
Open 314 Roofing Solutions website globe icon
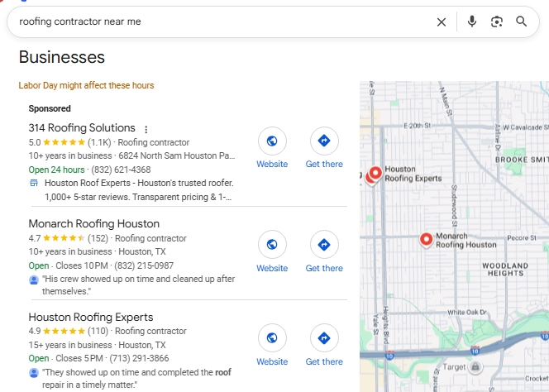coord(272,141)
